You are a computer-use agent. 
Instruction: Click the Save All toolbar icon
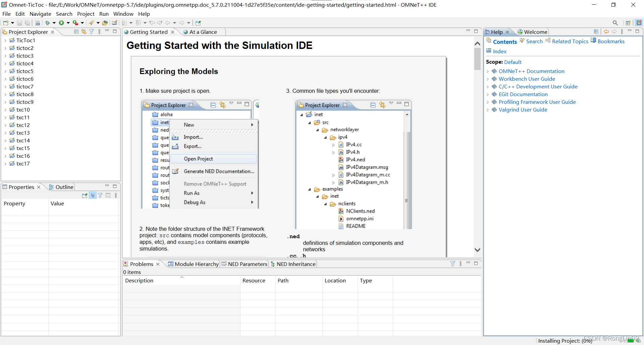pyautogui.click(x=27, y=23)
